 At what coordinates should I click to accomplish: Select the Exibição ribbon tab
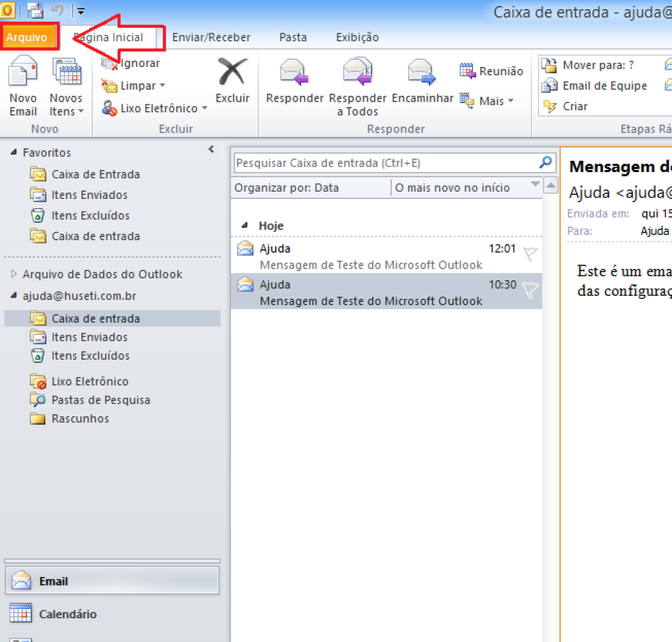pyautogui.click(x=358, y=37)
